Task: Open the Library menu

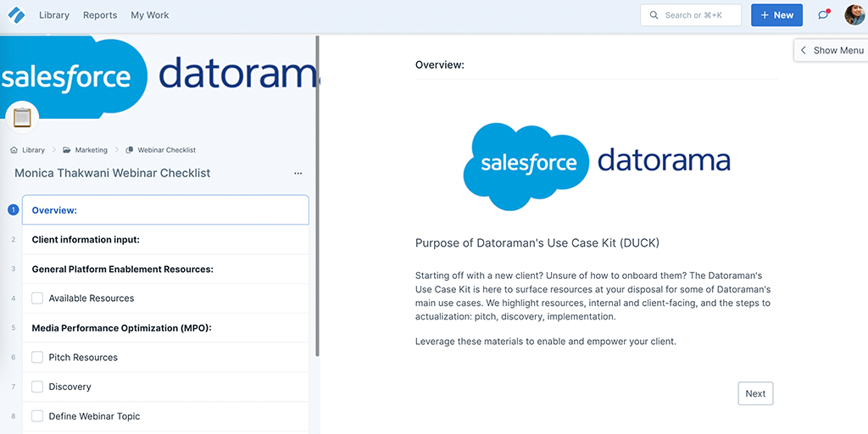Action: point(54,15)
